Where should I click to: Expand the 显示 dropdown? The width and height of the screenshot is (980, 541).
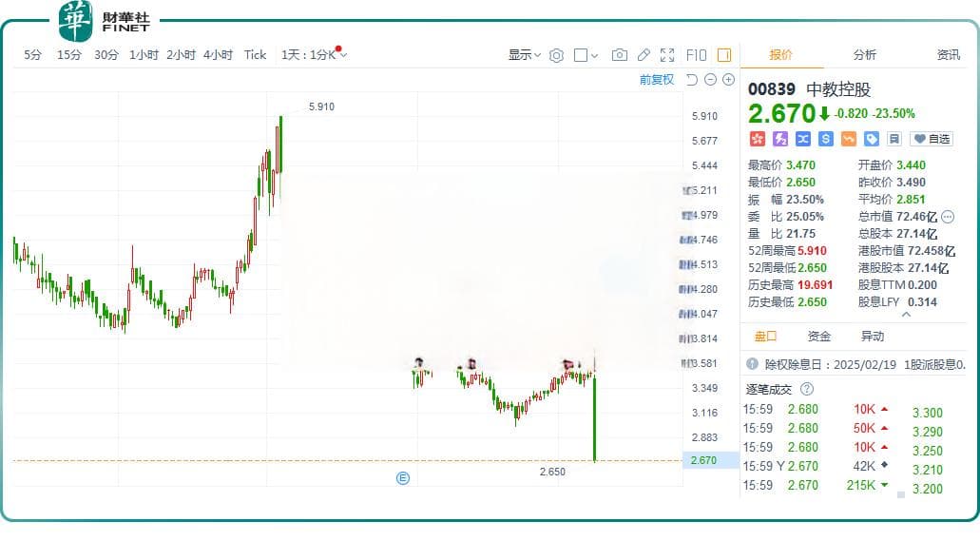click(x=525, y=55)
